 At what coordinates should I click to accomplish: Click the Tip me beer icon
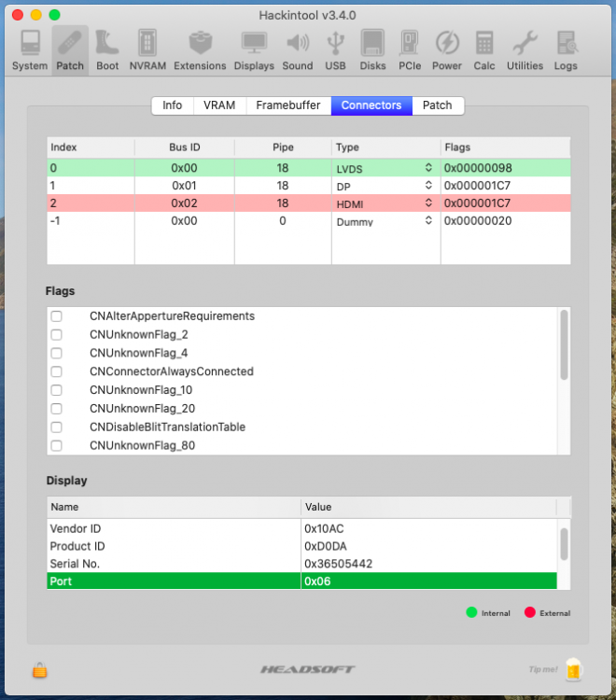point(573,669)
